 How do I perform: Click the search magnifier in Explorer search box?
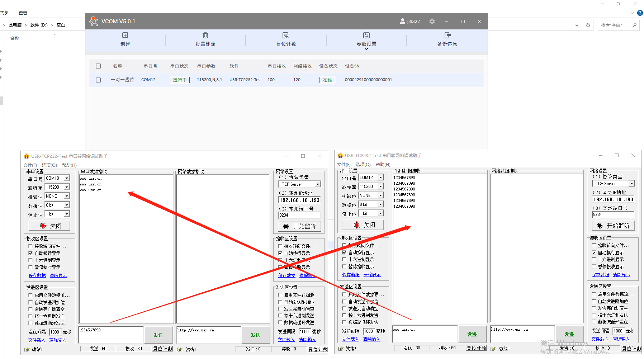[634, 25]
